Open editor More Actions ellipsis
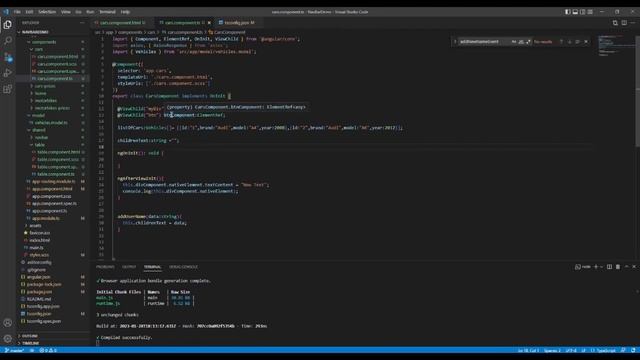The image size is (640, 360). click(x=633, y=23)
